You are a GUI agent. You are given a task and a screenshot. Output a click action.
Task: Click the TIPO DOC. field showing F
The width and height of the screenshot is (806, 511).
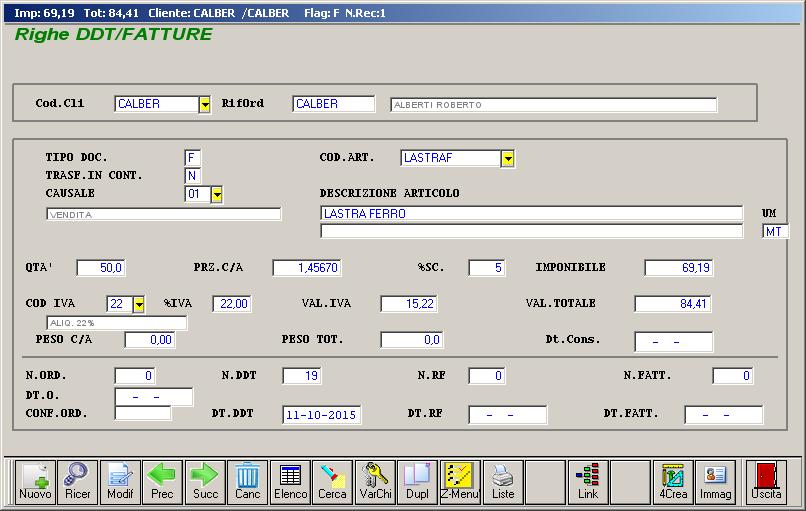point(192,158)
